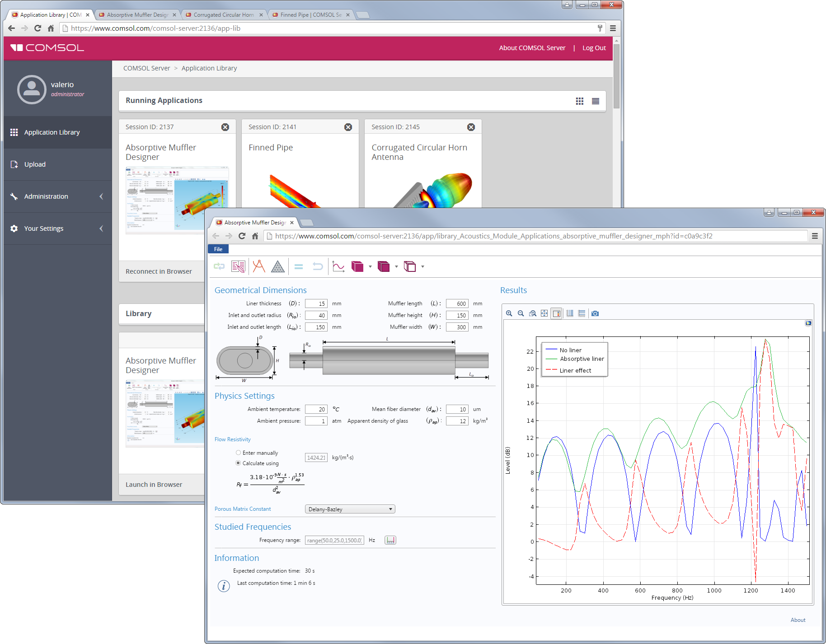Switch to grid view in Running Applications
The height and width of the screenshot is (644, 826).
pyautogui.click(x=580, y=101)
